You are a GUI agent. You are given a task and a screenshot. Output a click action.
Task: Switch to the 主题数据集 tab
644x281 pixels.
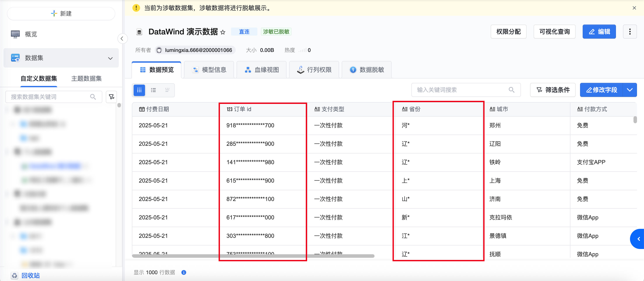point(86,78)
